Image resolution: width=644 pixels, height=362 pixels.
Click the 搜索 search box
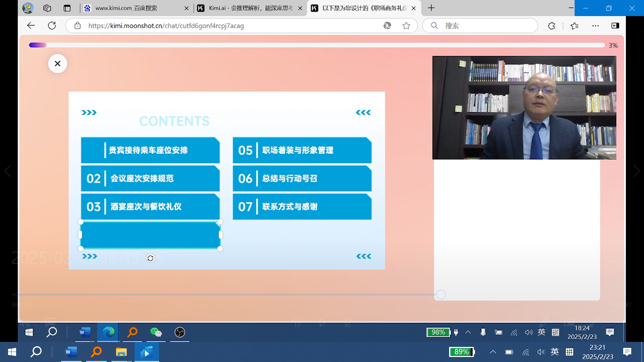pos(480,25)
